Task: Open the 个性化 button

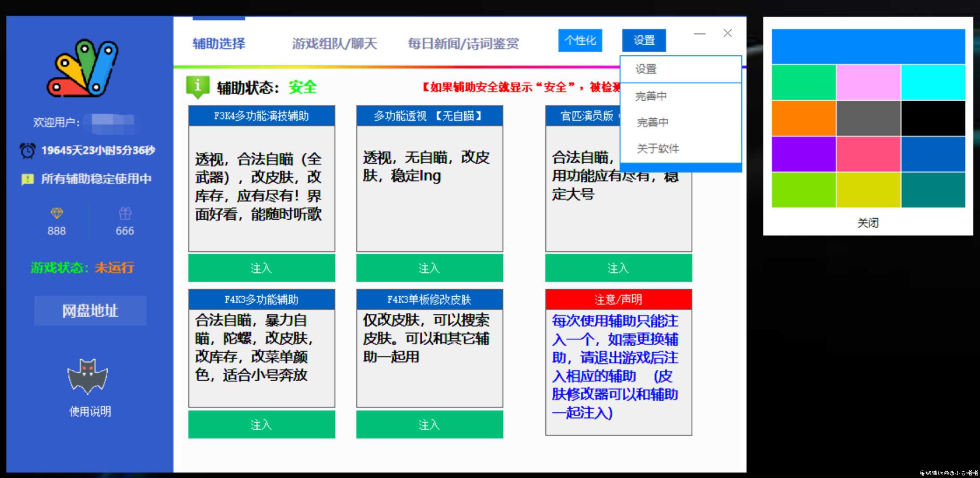Action: click(580, 40)
